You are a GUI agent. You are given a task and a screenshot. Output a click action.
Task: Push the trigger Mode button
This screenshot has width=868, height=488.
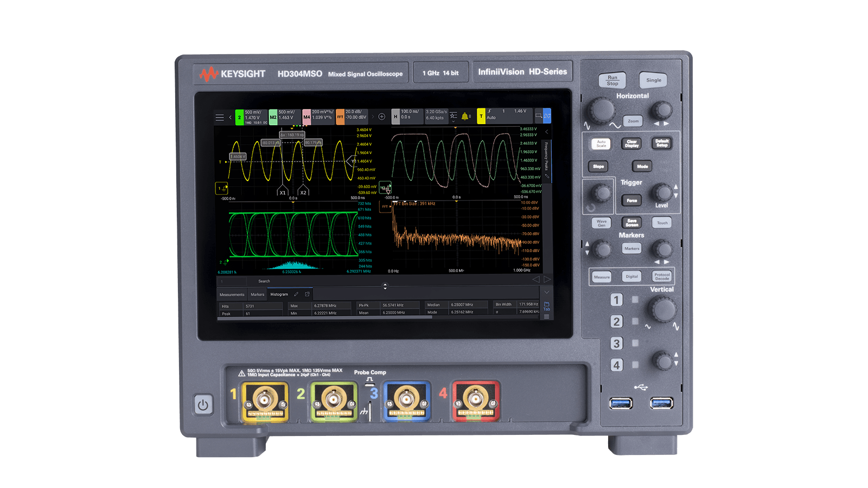pos(642,166)
